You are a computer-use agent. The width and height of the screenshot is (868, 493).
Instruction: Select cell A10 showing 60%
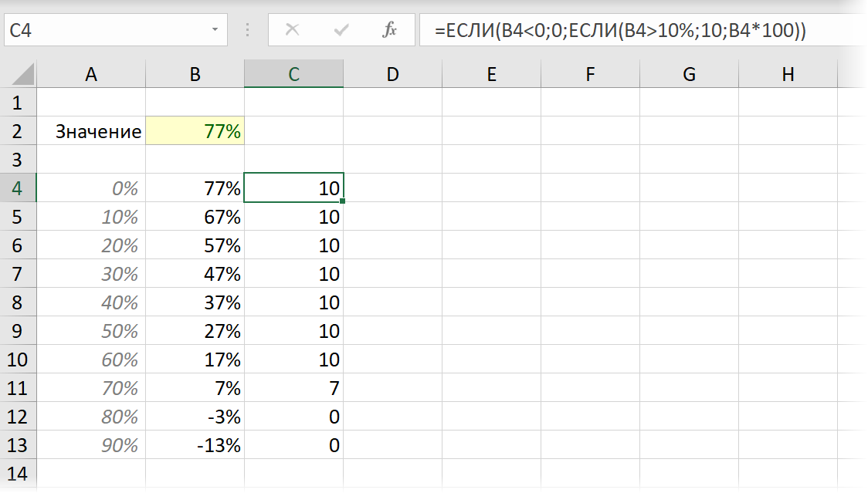point(91,360)
